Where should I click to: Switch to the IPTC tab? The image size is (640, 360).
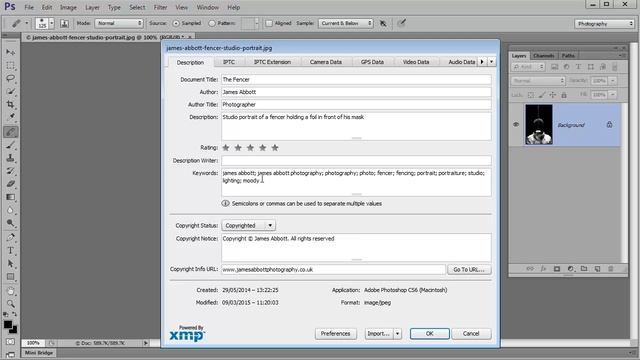coord(229,62)
